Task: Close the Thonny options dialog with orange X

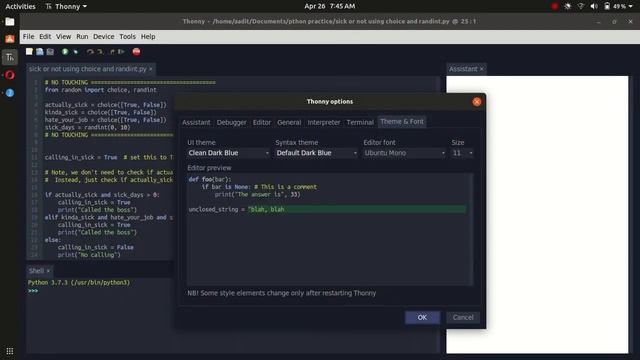Action: click(x=476, y=102)
